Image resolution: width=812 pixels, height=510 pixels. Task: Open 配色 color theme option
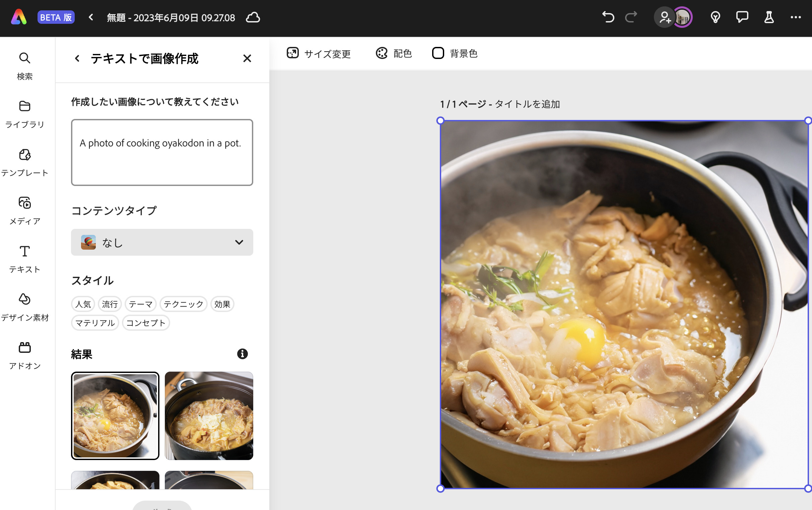(394, 53)
